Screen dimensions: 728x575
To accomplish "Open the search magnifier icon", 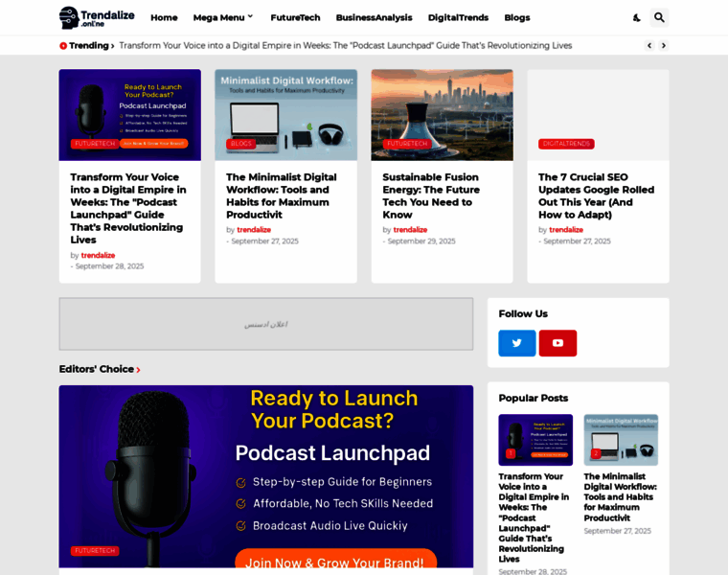I will (659, 17).
